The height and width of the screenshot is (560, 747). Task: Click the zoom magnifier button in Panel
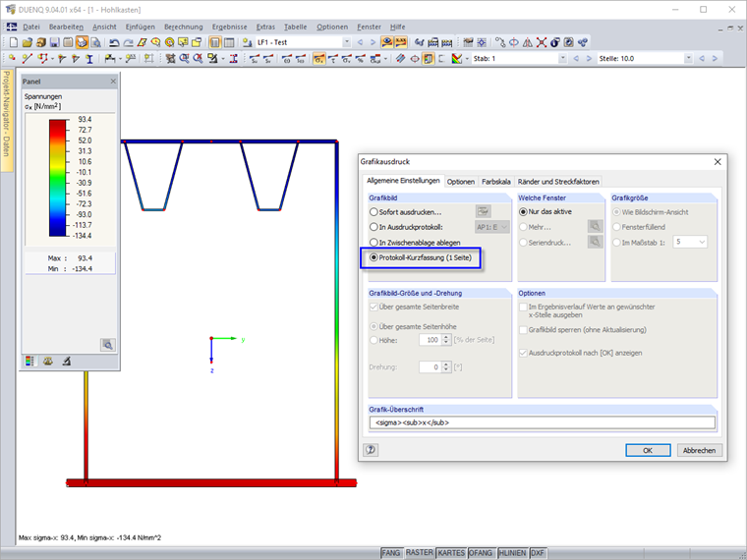pos(108,345)
